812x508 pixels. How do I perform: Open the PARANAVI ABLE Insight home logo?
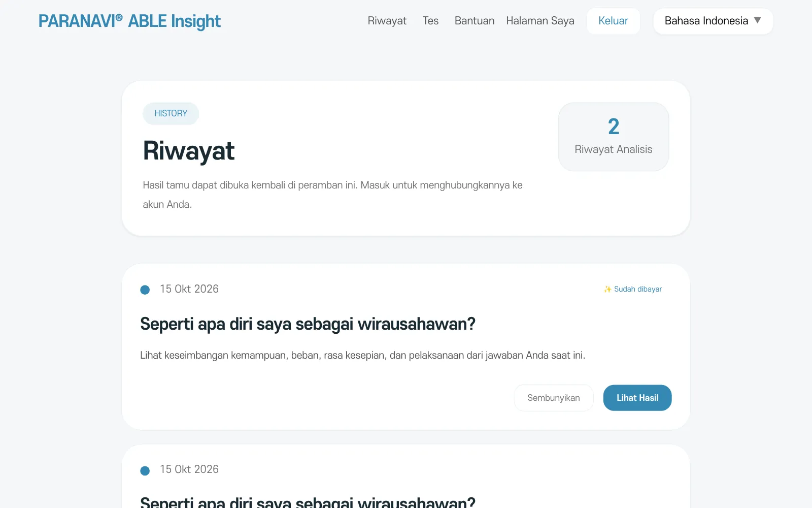coord(129,21)
